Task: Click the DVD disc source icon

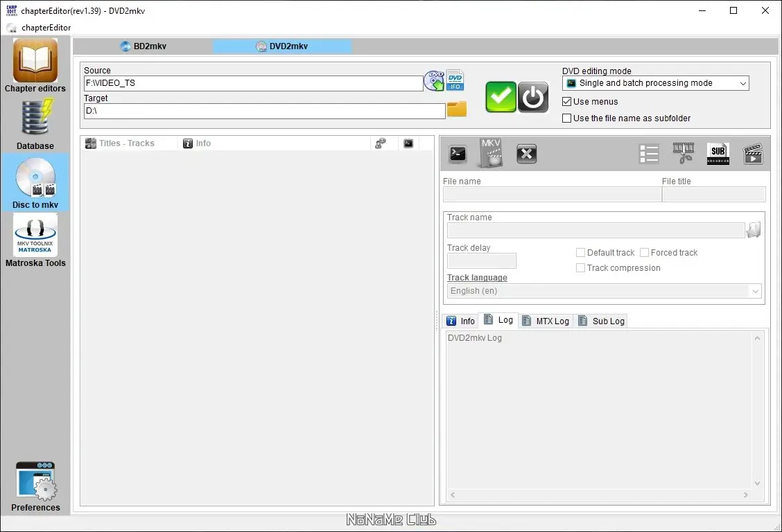Action: [434, 80]
